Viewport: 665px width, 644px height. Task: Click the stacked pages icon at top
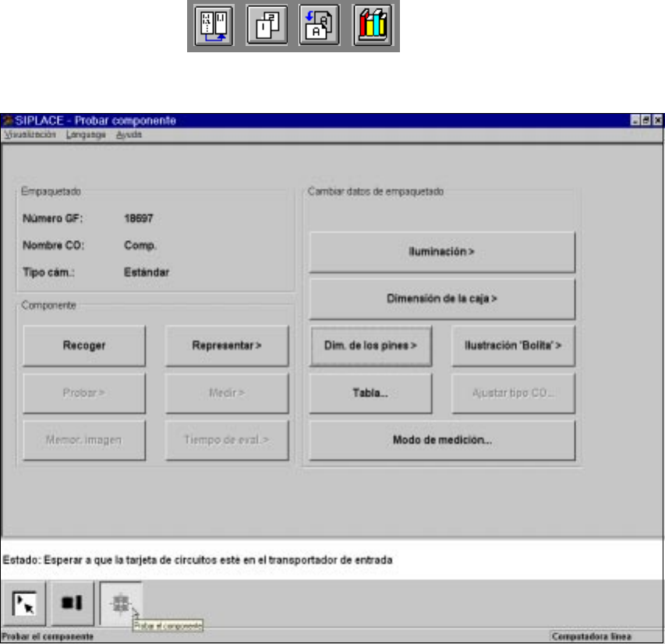267,26
